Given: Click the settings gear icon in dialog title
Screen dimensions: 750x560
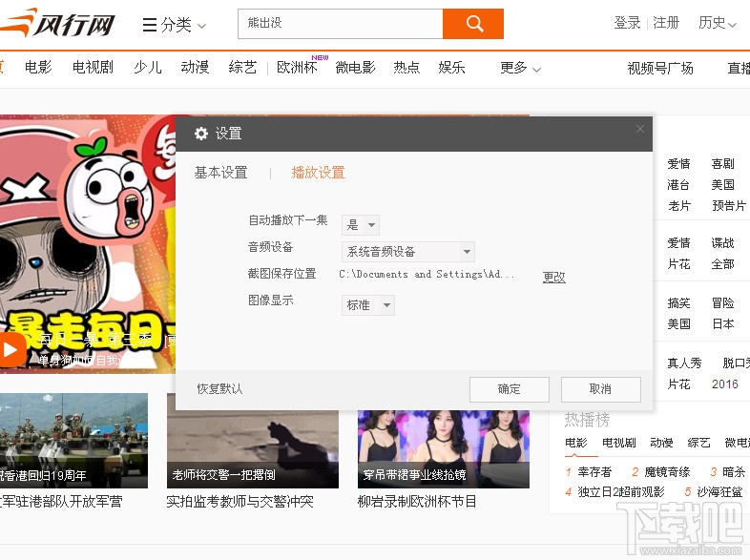Looking at the screenshot, I should (x=201, y=134).
